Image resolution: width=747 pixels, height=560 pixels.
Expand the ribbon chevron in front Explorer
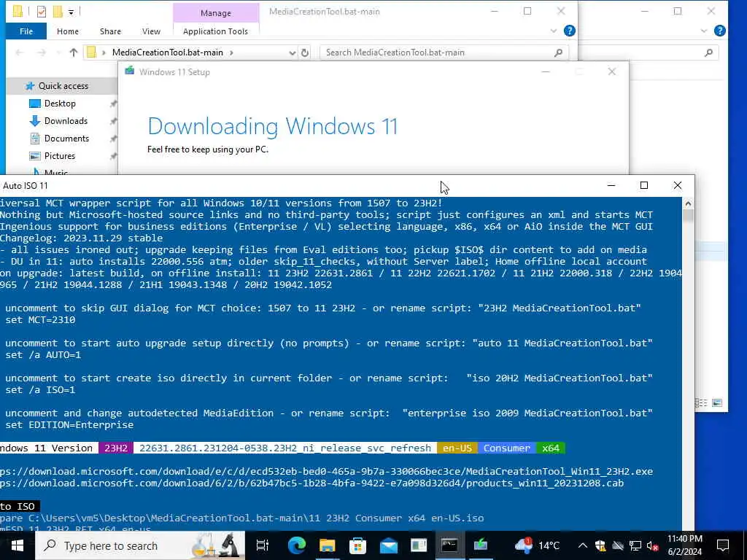[553, 31]
